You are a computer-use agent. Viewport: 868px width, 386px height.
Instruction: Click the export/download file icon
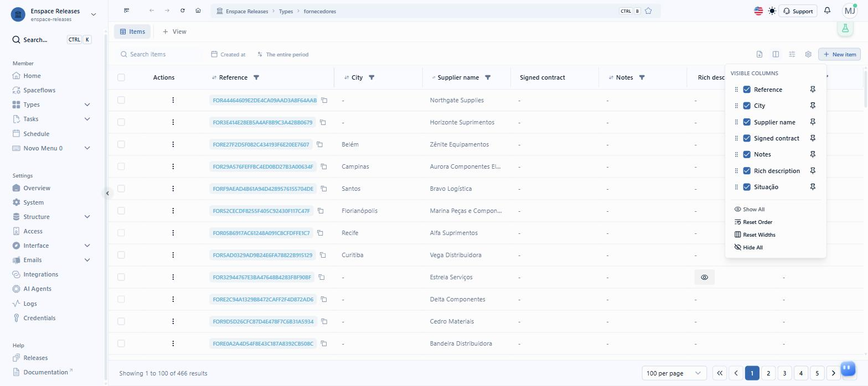click(x=759, y=54)
